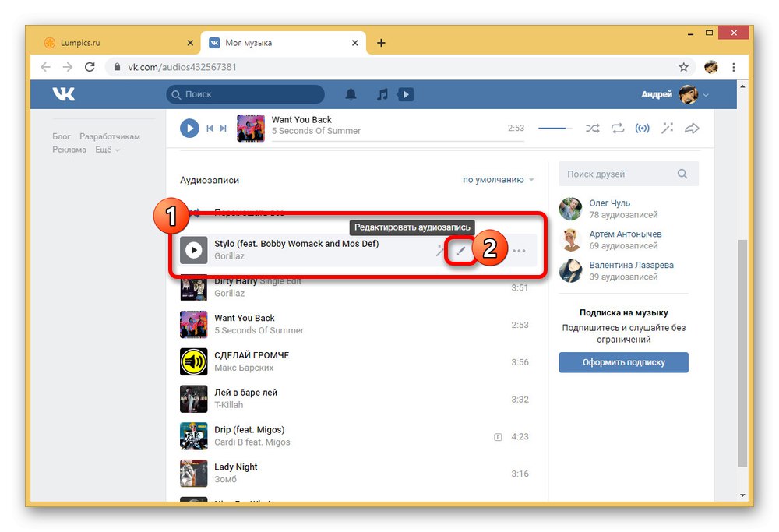Image resolution: width=779 pixels, height=532 pixels.
Task: Open the three-dots menu on Stylo track
Action: coord(519,251)
